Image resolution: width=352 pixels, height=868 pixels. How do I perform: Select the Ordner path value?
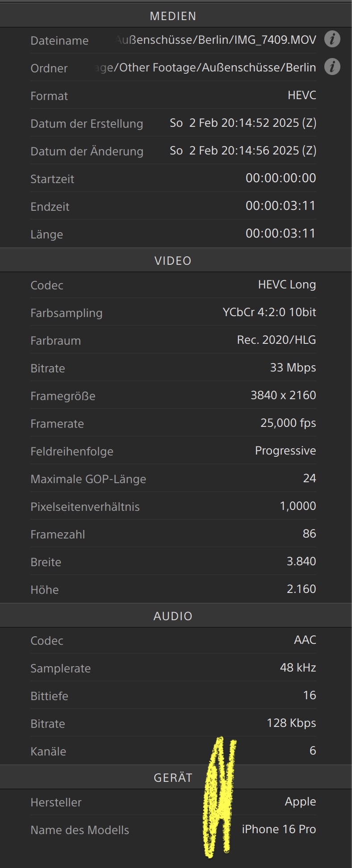pos(206,68)
